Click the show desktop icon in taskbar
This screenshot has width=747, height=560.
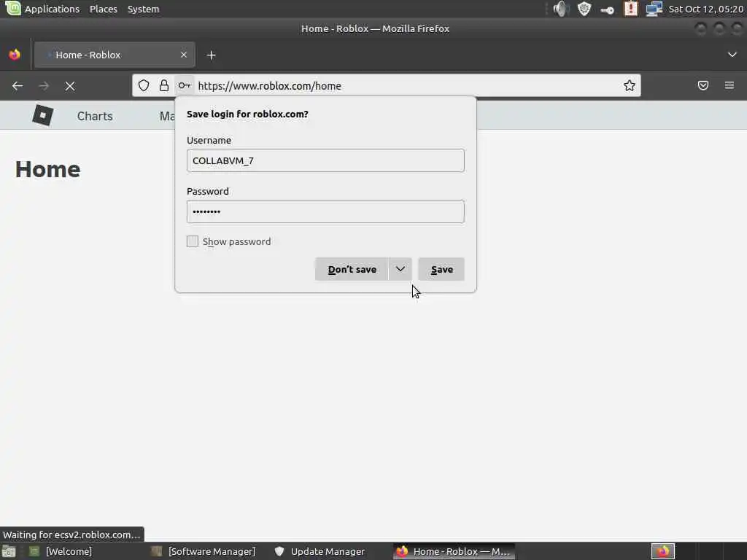click(9, 551)
